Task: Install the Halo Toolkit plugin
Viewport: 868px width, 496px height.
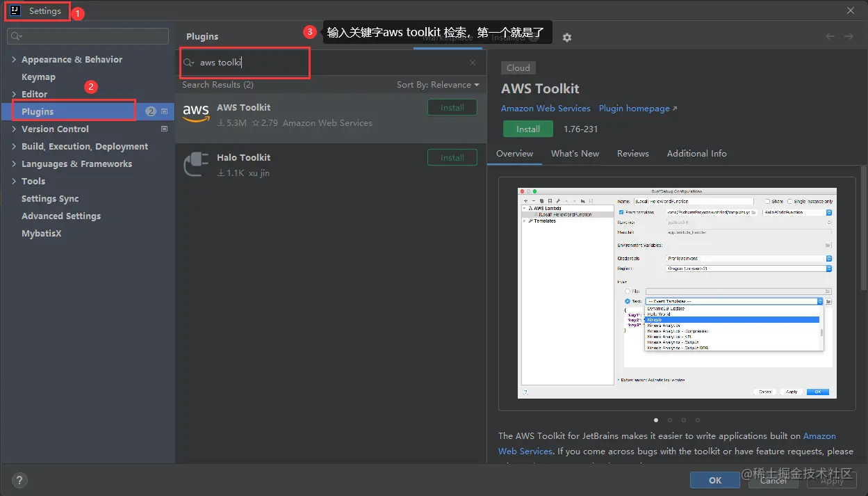Action: pyautogui.click(x=452, y=157)
